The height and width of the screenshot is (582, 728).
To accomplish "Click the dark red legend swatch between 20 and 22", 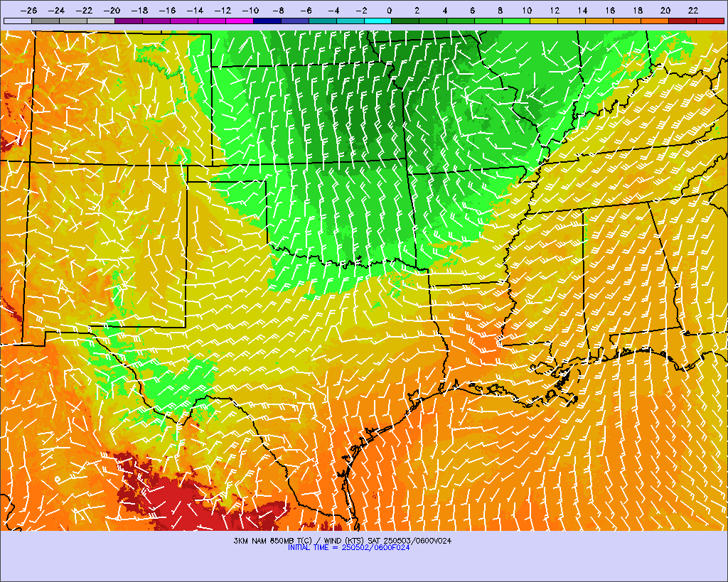I will 682,21.
